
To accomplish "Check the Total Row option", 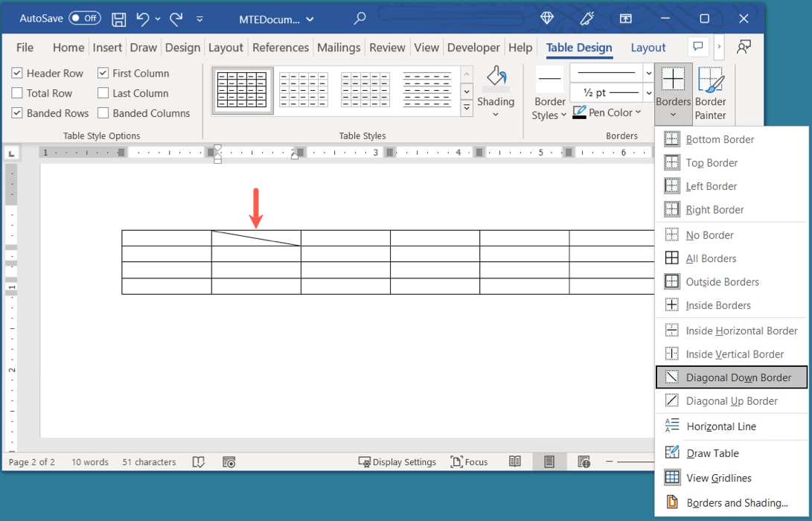I will (17, 94).
